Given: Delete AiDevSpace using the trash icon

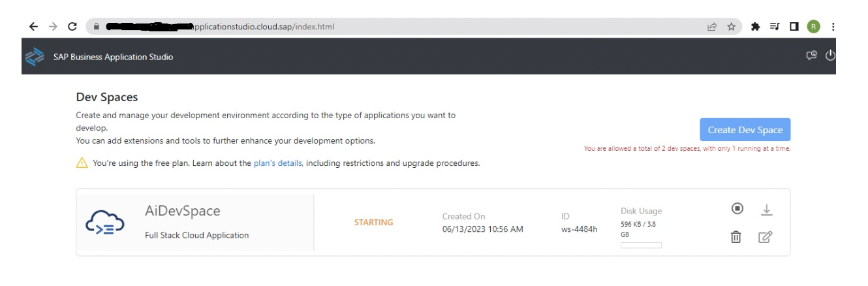Looking at the screenshot, I should (x=736, y=237).
